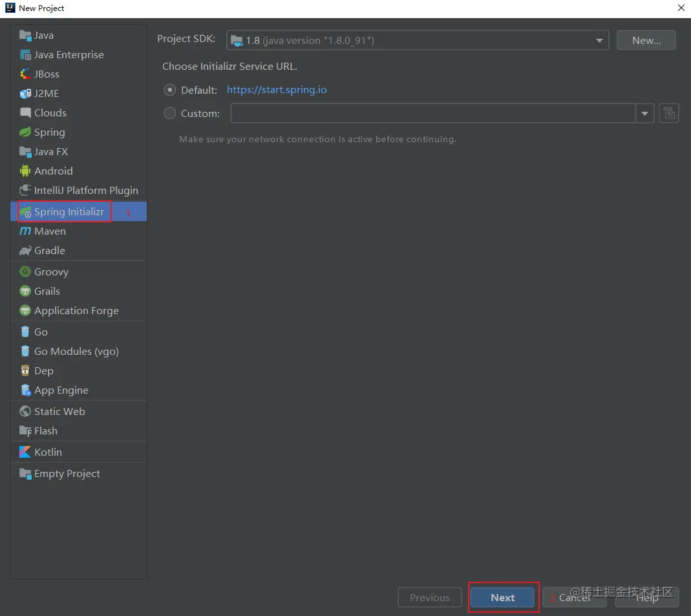
Task: Select the Java FX folder icon
Action: point(25,152)
